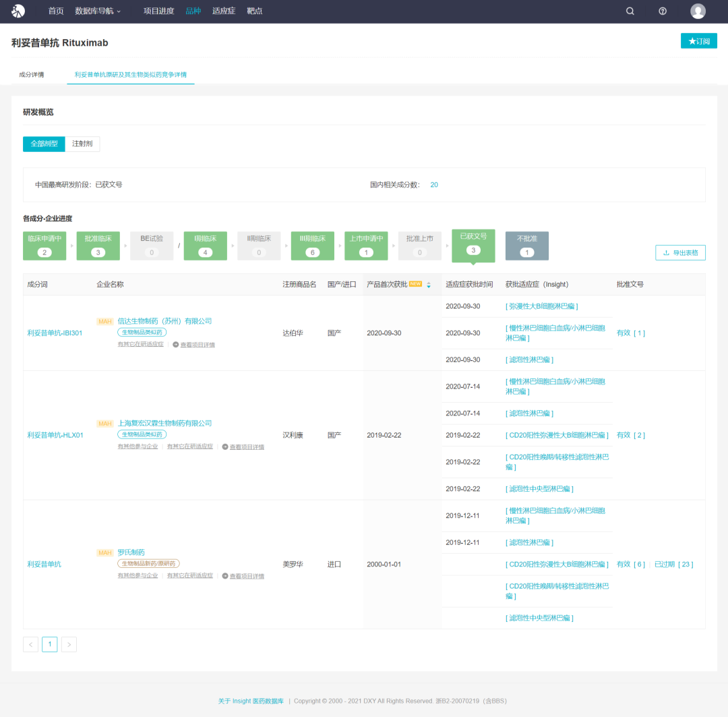Open 有效 [1] approval number link
The width and height of the screenshot is (728, 717).
[630, 333]
